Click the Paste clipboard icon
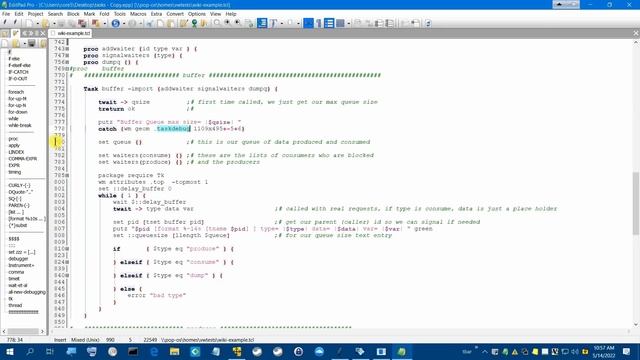640x360 pixels. 171,23
